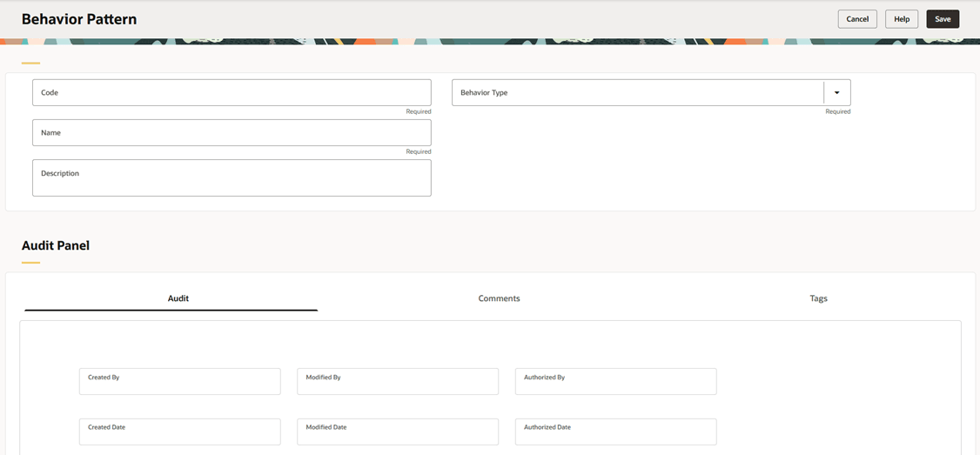Select the Modified By field
The width and height of the screenshot is (980, 455).
pos(398,381)
